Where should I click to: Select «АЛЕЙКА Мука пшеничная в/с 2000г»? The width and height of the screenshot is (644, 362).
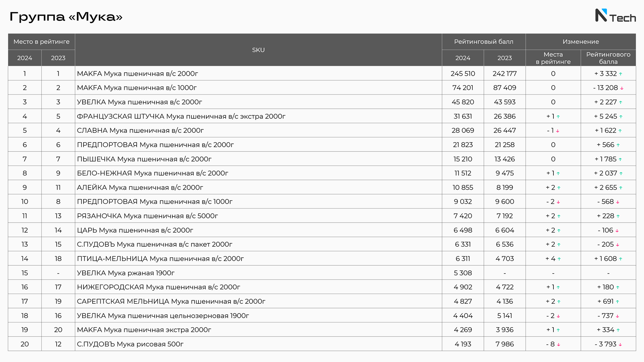coord(322,187)
